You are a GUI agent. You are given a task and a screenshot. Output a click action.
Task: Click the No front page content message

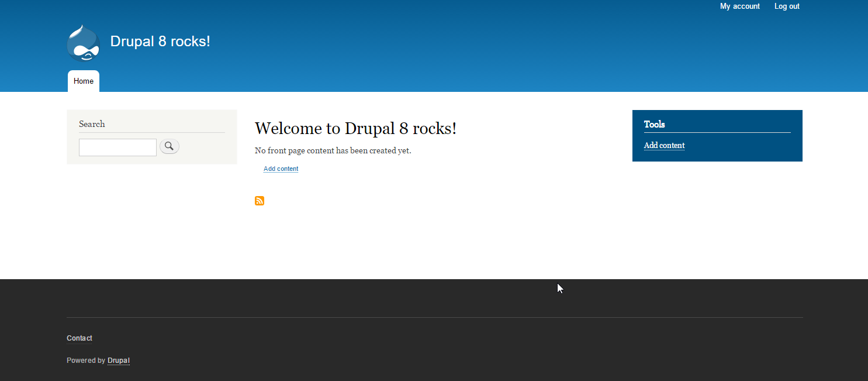tap(333, 150)
